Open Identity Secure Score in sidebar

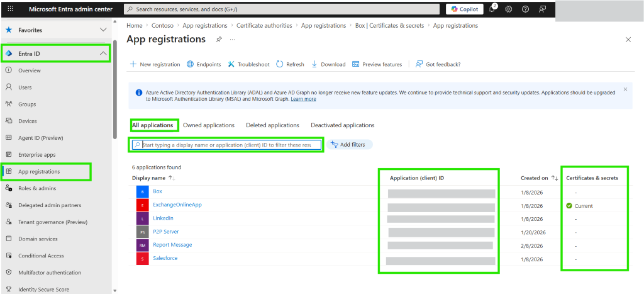43,290
